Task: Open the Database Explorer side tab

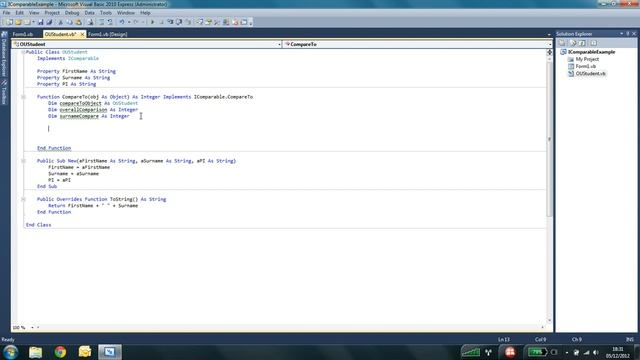Action: (x=4, y=55)
